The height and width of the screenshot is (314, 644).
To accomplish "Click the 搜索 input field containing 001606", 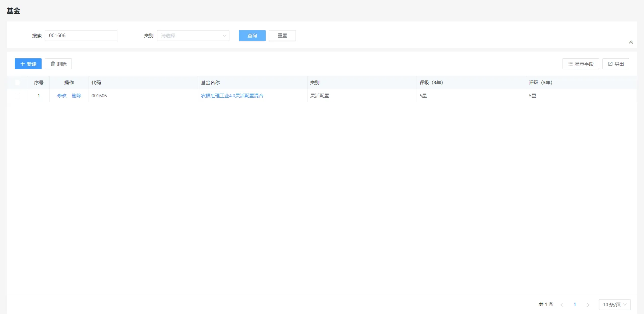I will 81,36.
